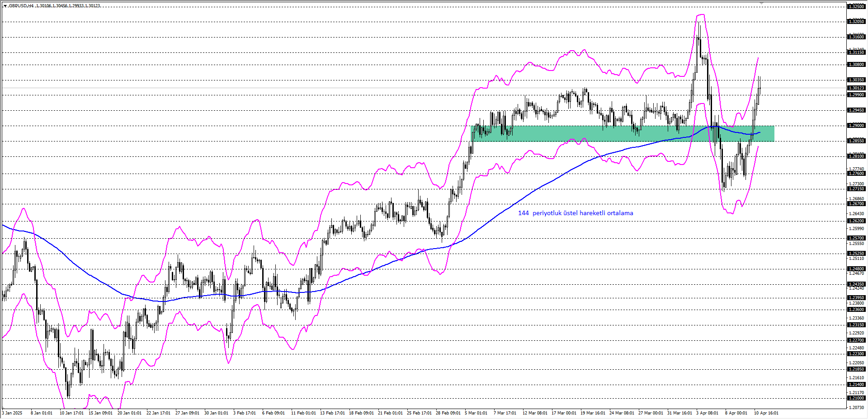Click the 1.32500 price level label
The height and width of the screenshot is (419, 868).
coord(856,6)
